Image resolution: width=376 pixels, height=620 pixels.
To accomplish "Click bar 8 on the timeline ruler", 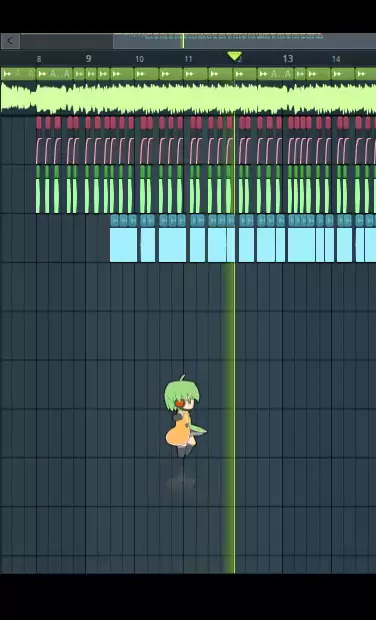I will [x=39, y=59].
